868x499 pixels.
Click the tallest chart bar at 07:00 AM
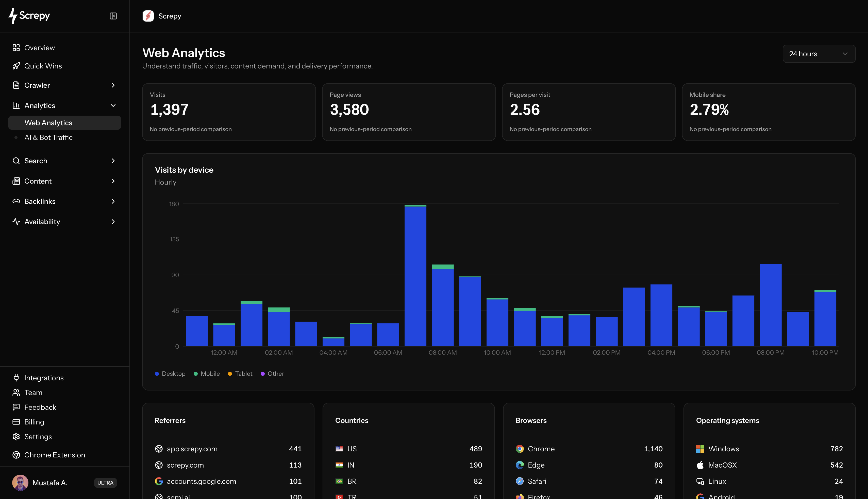(415, 276)
